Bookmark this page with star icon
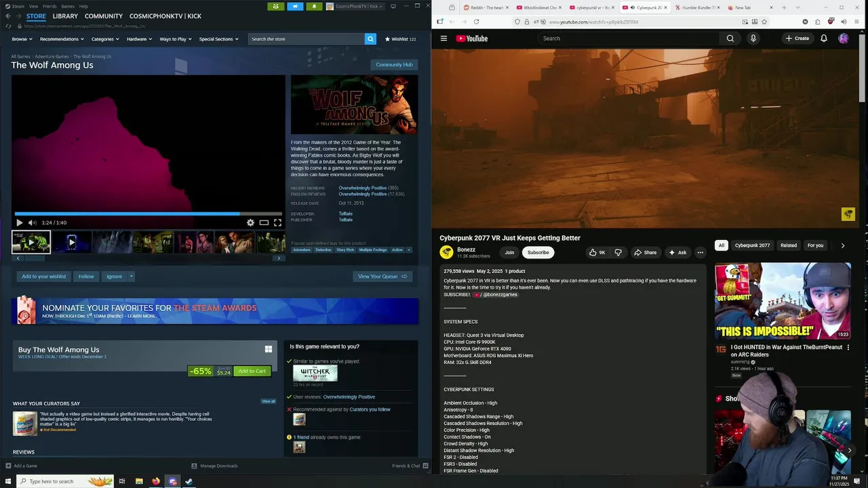Image resolution: width=868 pixels, height=488 pixels. pos(764,22)
